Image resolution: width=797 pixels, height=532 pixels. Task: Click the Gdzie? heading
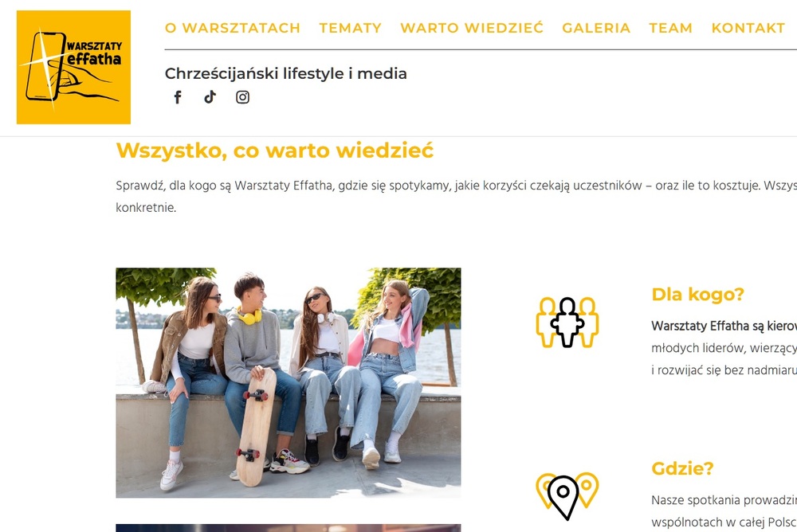tap(682, 468)
